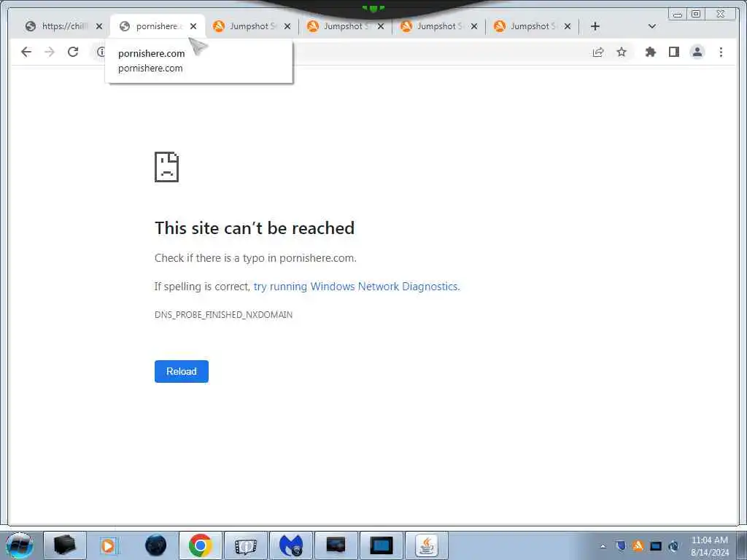Open the Windows Start orb
This screenshot has height=560, width=747.
coord(20,545)
